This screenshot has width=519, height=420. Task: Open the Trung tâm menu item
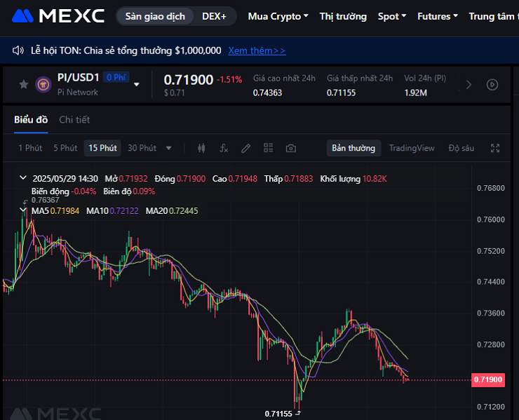point(494,16)
